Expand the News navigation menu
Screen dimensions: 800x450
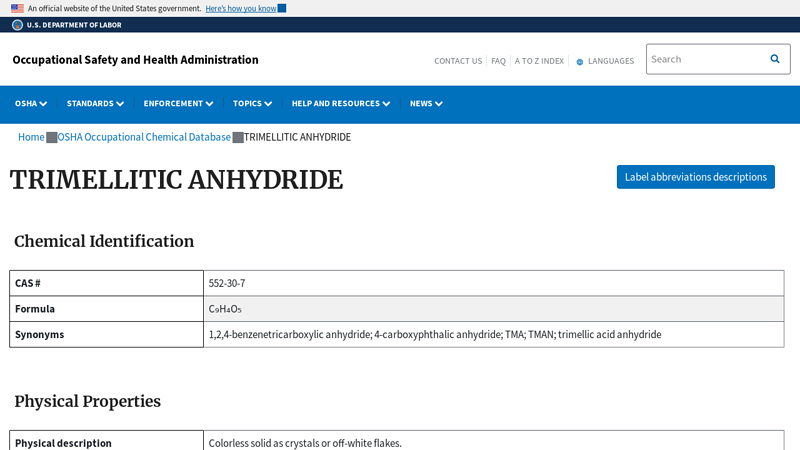coord(426,104)
